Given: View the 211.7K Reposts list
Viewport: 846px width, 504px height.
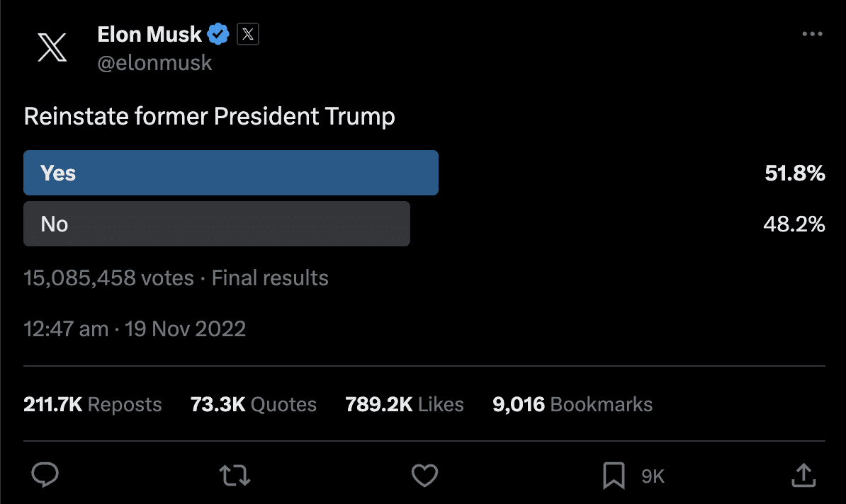Looking at the screenshot, I should (x=93, y=404).
